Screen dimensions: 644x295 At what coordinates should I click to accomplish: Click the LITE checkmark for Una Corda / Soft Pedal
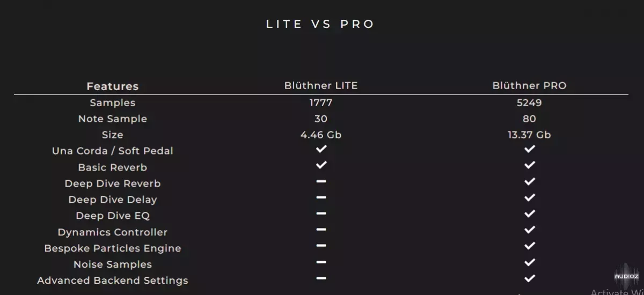(x=321, y=149)
